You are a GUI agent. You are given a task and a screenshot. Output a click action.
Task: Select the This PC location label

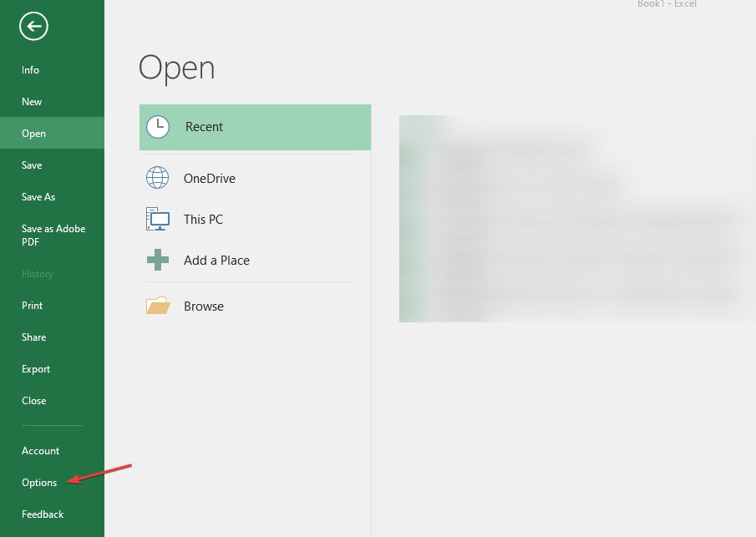[203, 220]
